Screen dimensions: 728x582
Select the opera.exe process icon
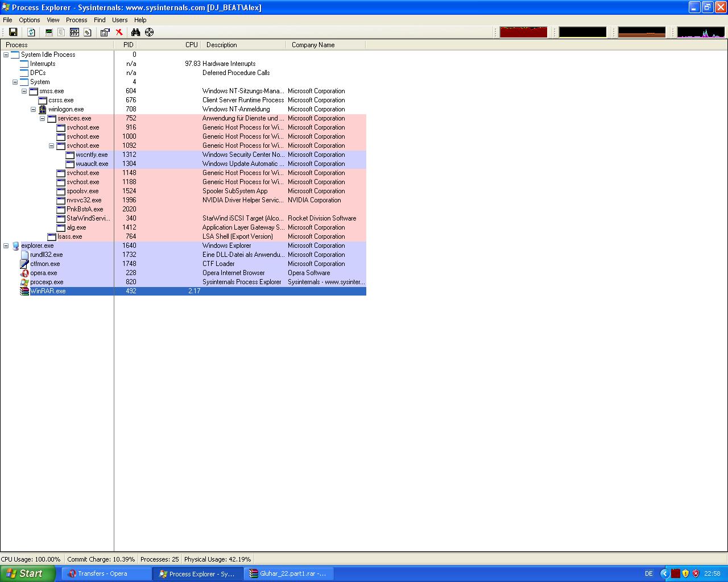coord(24,273)
